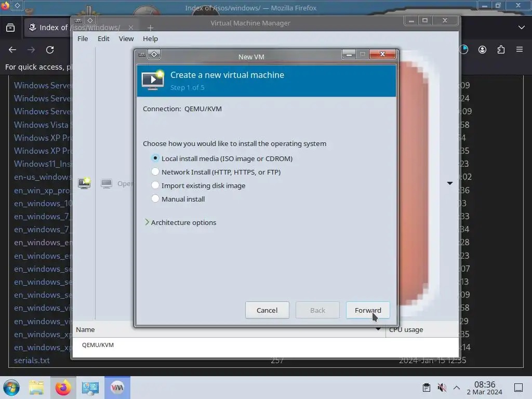Open en_win_xp_pro link in Firefox listing
Image resolution: width=532 pixels, height=399 pixels.
[x=42, y=190]
